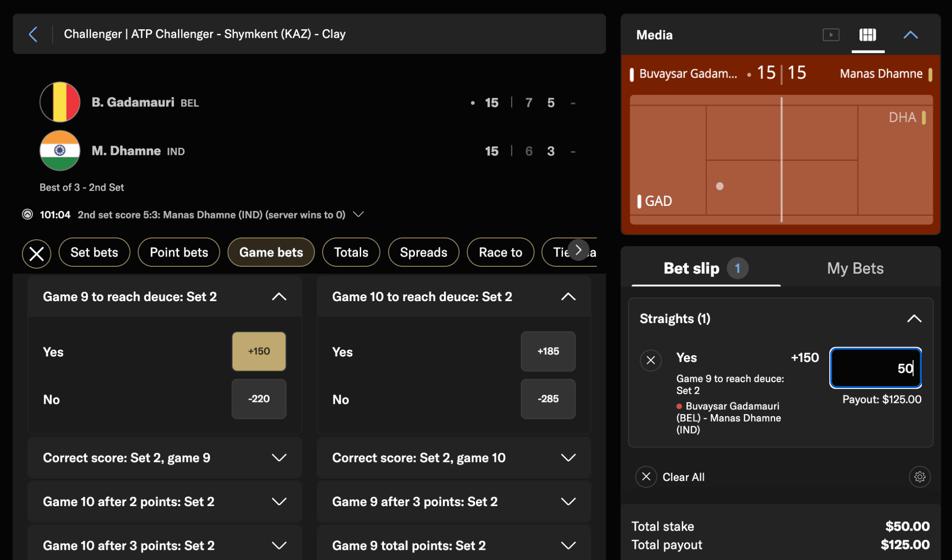Open bet slip settings gear
This screenshot has width=952, height=560.
[x=919, y=477]
